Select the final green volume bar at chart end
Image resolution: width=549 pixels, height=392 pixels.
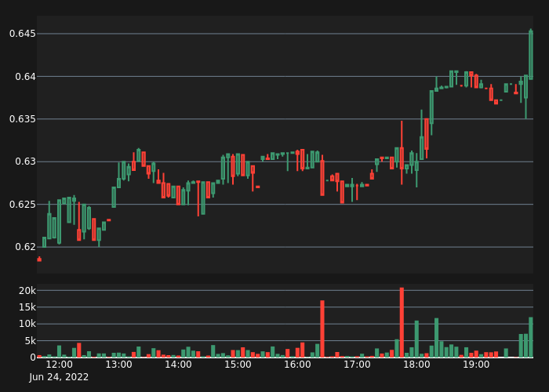point(531,337)
